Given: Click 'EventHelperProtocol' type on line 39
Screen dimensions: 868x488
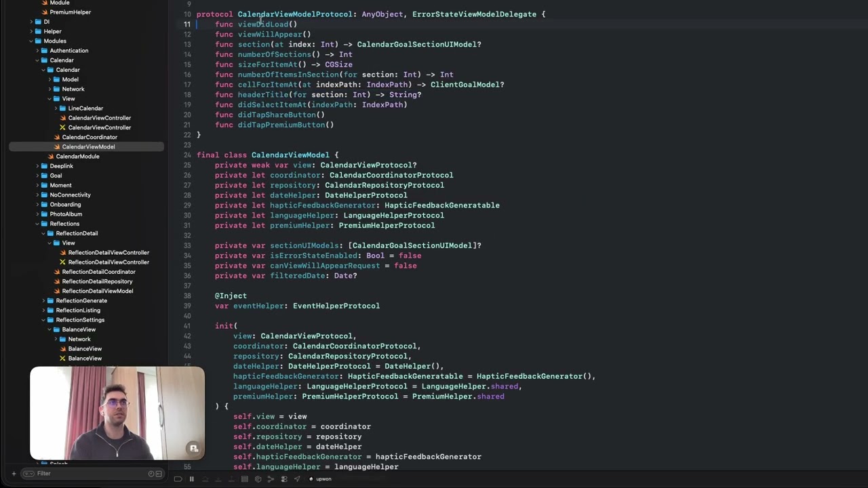Looking at the screenshot, I should 336,306.
